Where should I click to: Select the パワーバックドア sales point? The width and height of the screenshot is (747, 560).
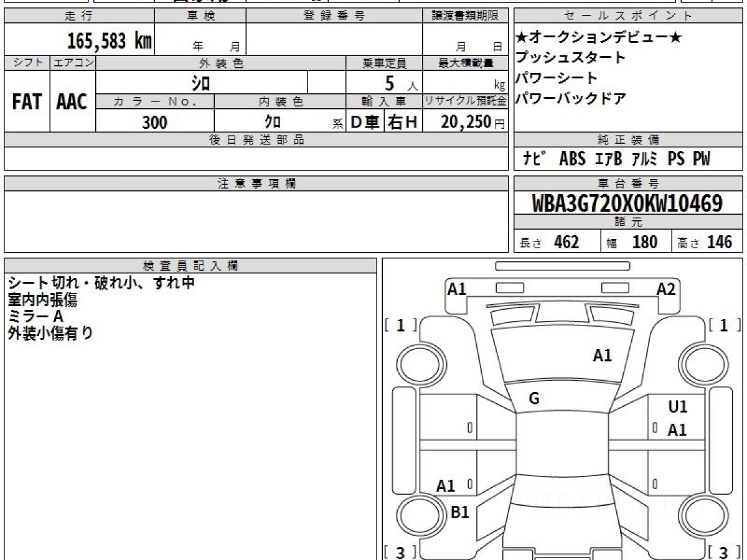571,98
